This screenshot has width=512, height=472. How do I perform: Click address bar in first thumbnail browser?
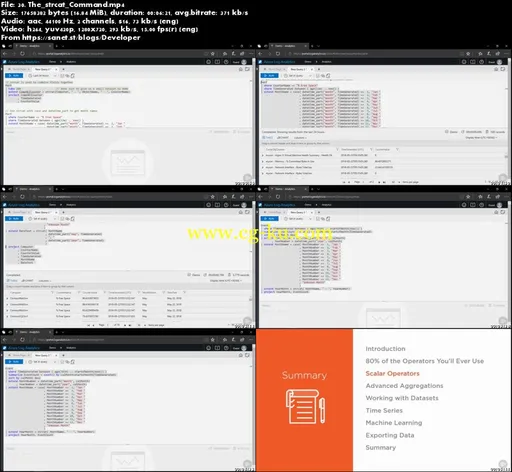(x=120, y=53)
